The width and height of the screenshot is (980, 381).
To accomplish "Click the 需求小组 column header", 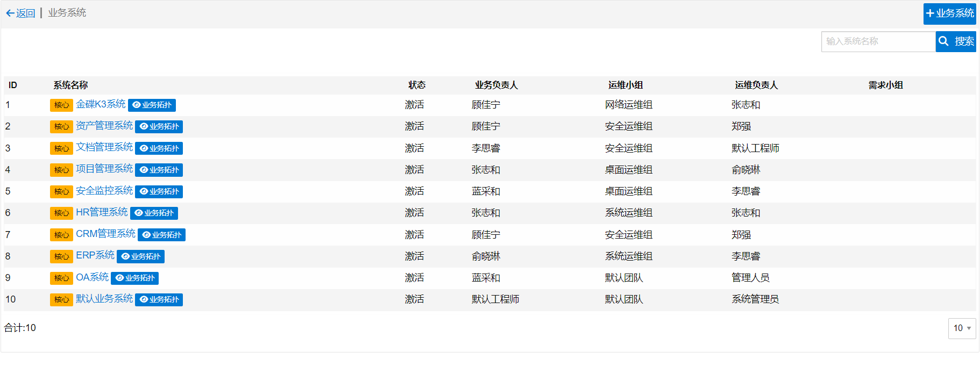I will tap(886, 85).
